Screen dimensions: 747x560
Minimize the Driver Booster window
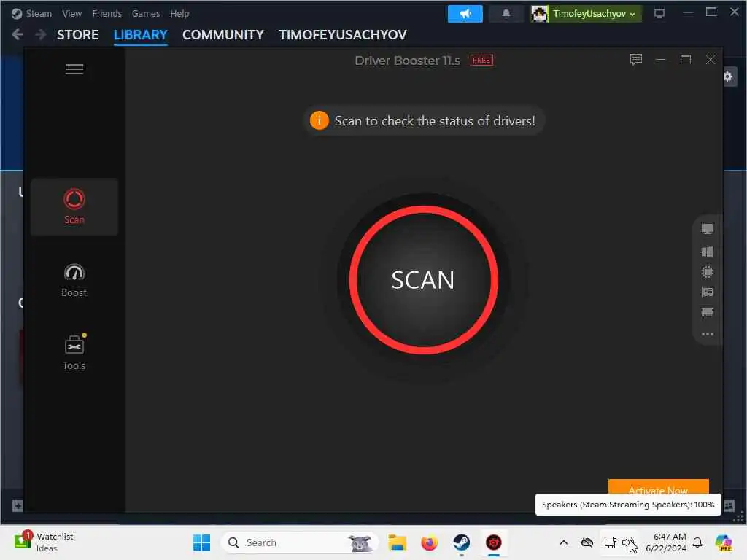click(660, 60)
